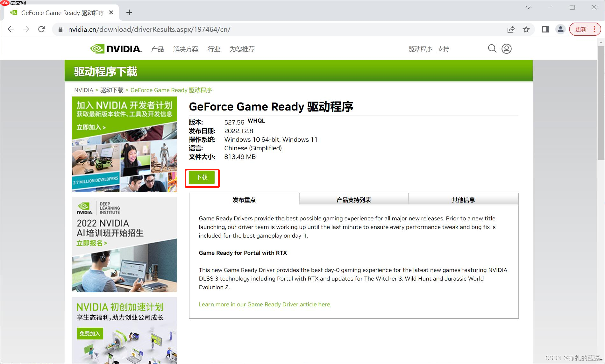Click the 下载 download button
This screenshot has width=605, height=364.
[202, 177]
